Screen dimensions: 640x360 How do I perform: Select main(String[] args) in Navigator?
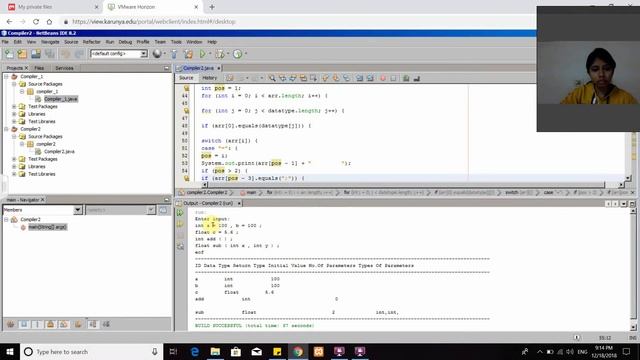[x=47, y=227]
